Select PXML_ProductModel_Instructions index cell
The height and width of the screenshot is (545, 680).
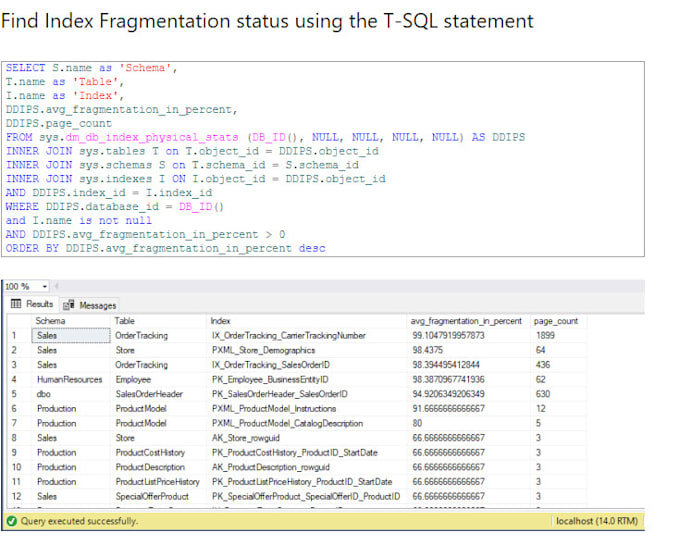(x=274, y=409)
